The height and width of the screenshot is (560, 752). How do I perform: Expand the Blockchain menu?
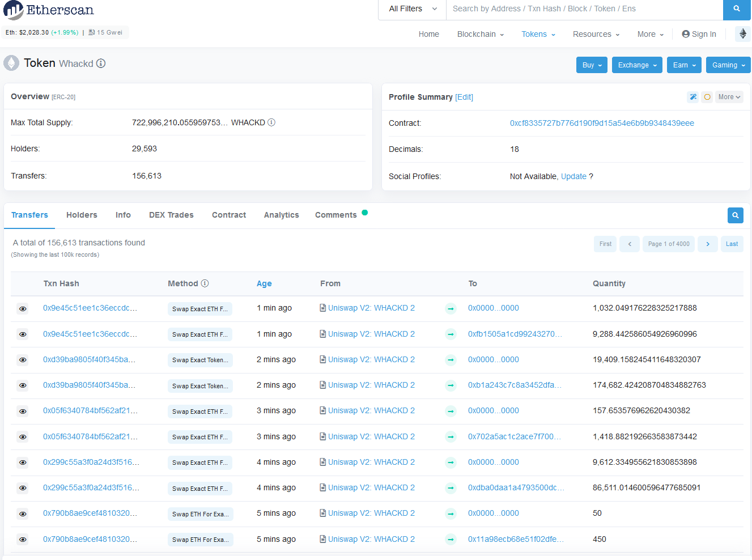(481, 34)
